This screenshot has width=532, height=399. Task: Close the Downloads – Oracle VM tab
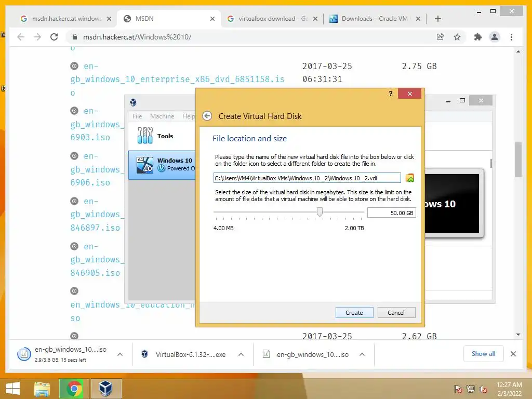coord(418,19)
